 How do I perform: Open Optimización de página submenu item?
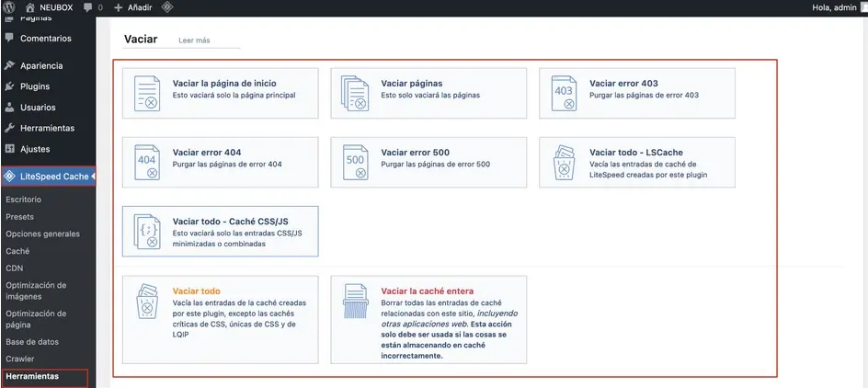36,319
